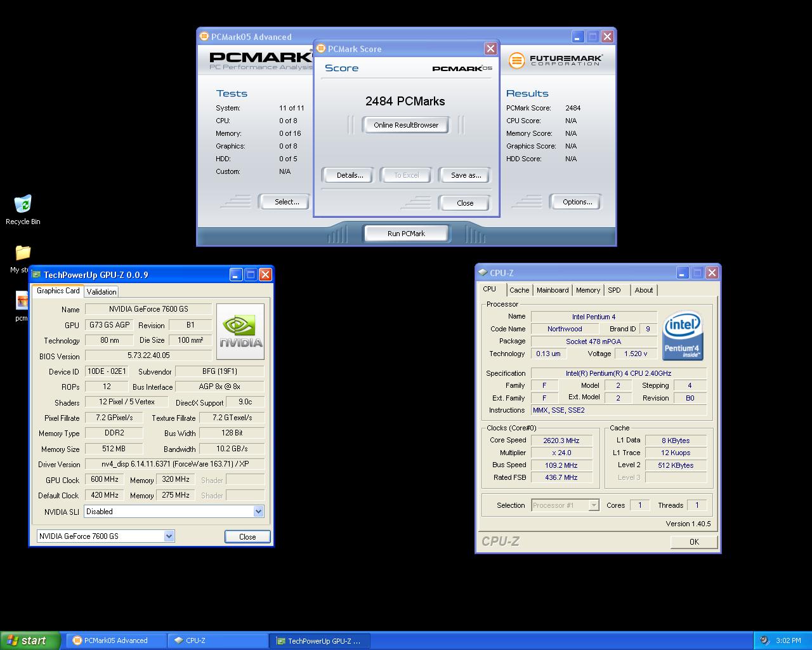Click the Online ResultBrowser button
Viewport: 812px width, 650px height.
point(406,125)
